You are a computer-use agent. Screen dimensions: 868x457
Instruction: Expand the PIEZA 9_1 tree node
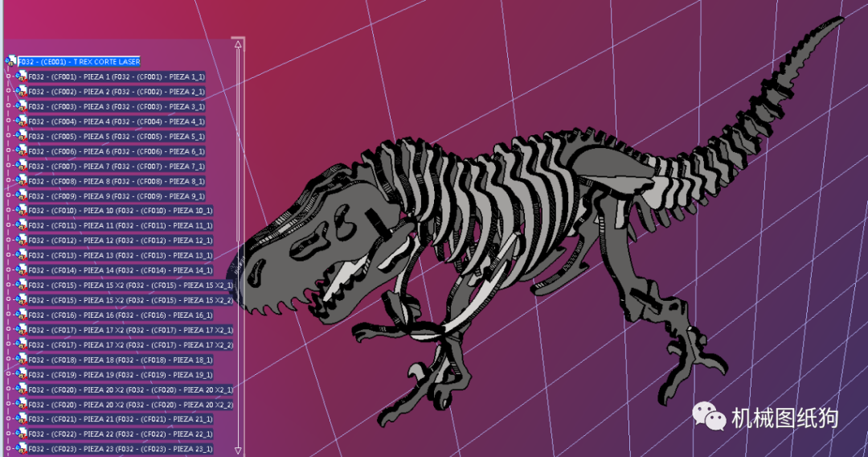click(x=8, y=196)
